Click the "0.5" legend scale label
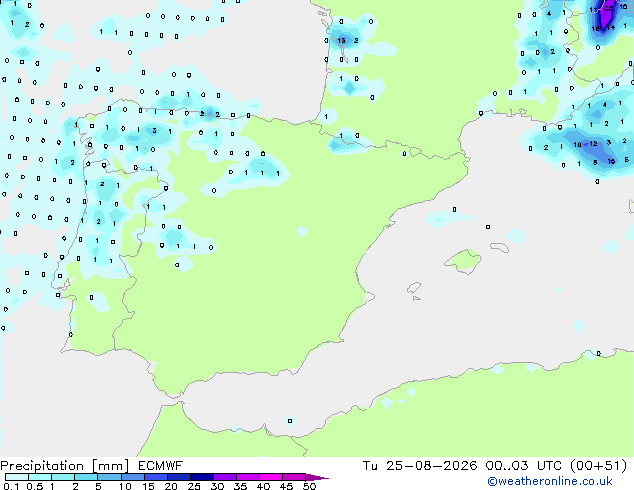This screenshot has height=490, width=634. 35,486
